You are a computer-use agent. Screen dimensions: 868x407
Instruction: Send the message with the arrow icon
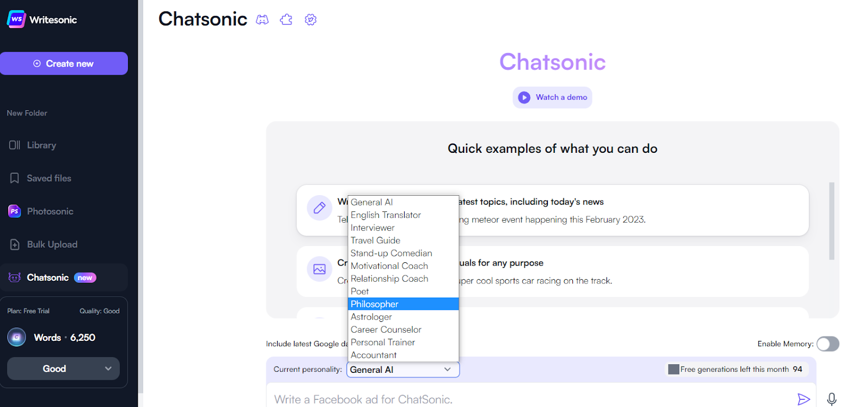(x=803, y=399)
